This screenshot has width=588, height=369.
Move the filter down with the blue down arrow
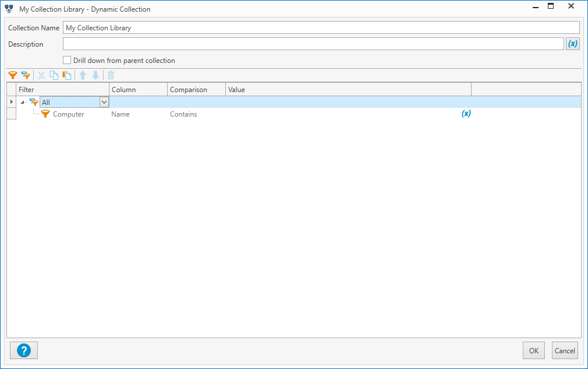point(95,75)
